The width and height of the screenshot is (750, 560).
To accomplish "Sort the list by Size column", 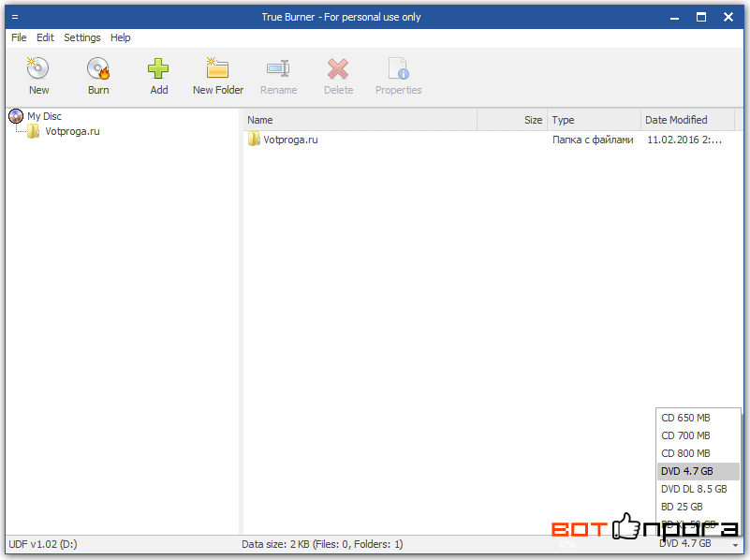I will click(512, 120).
